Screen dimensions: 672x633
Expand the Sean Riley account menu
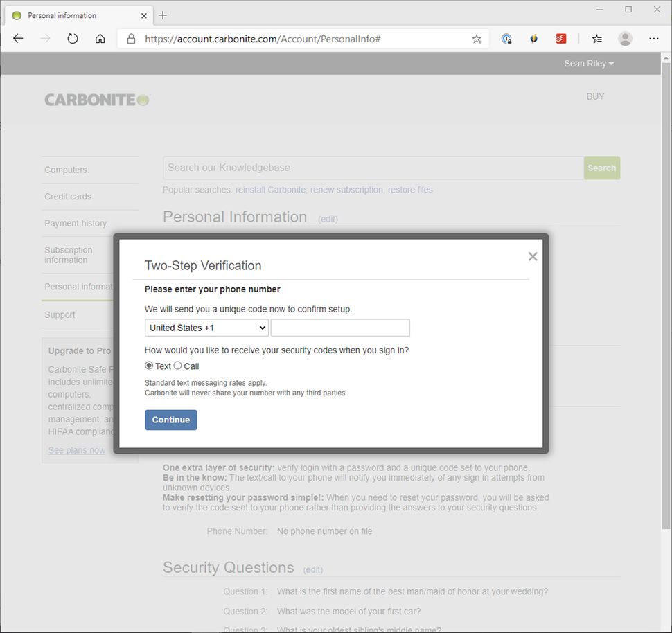pyautogui.click(x=588, y=63)
